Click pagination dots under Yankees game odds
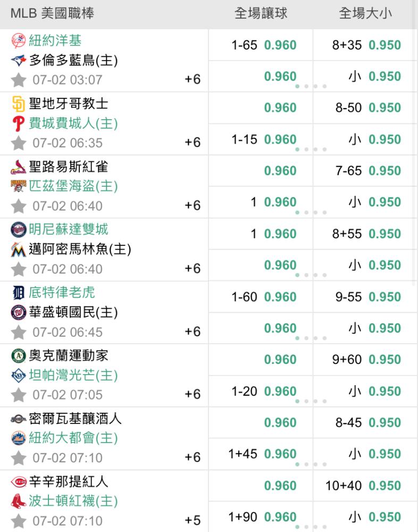Viewport: 418px width, 532px height. pyautogui.click(x=311, y=86)
